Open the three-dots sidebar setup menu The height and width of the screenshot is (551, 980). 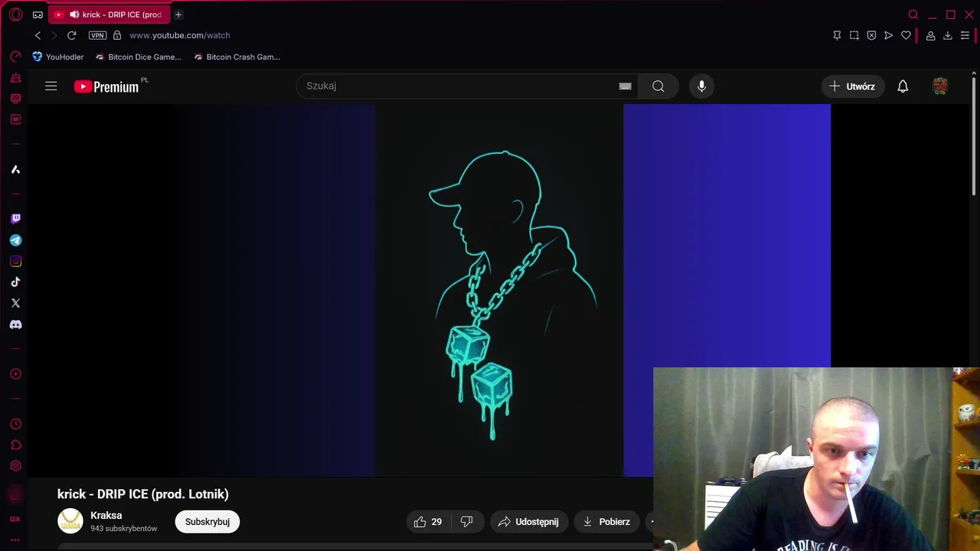pos(15,540)
